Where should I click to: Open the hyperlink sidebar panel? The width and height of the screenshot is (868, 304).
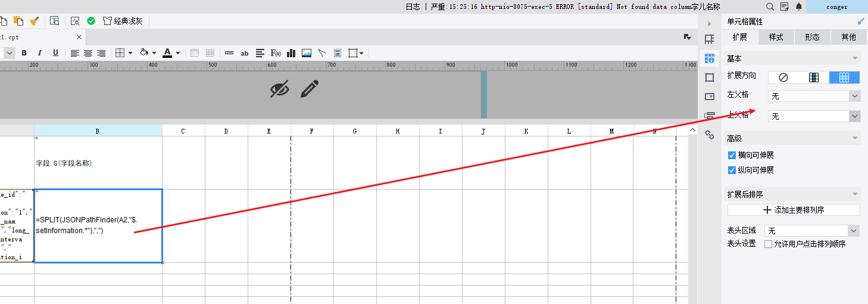(710, 135)
